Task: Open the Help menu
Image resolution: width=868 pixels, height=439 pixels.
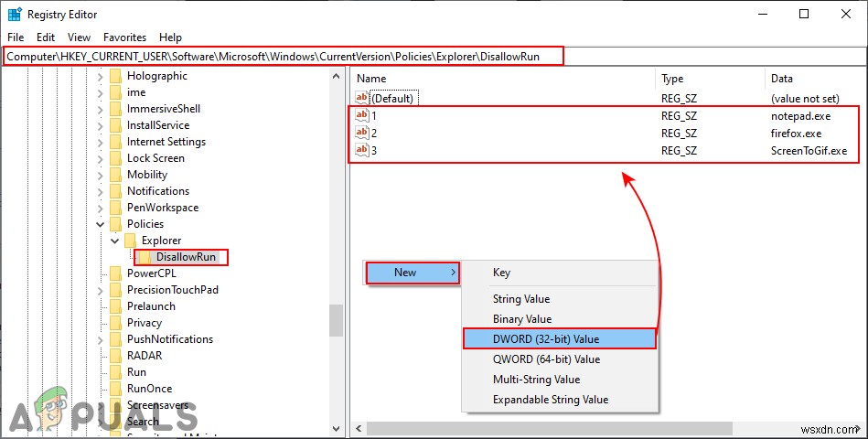Action: (170, 37)
